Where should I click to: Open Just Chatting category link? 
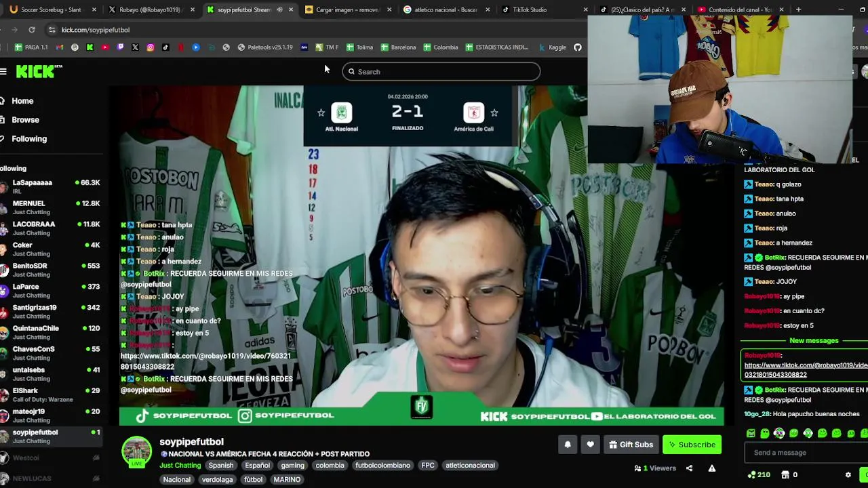[180, 466]
